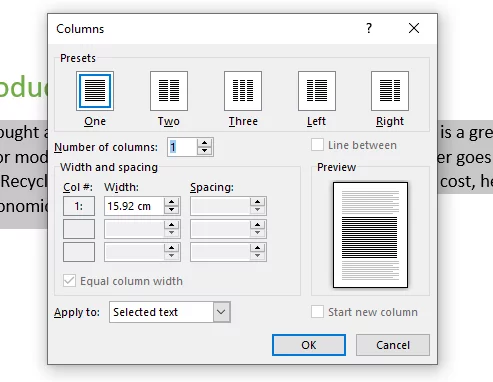The height and width of the screenshot is (382, 493).
Task: Pick the Left column preset icon
Action: coord(317,91)
